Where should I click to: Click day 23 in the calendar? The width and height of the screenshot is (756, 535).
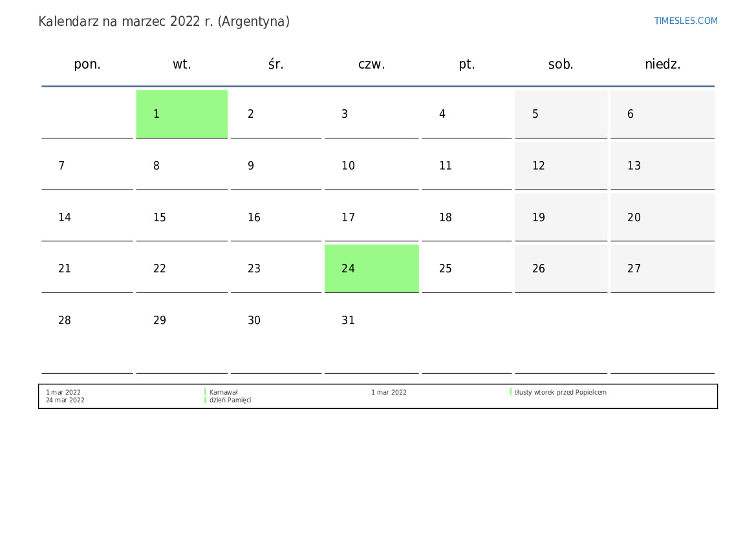pyautogui.click(x=275, y=268)
